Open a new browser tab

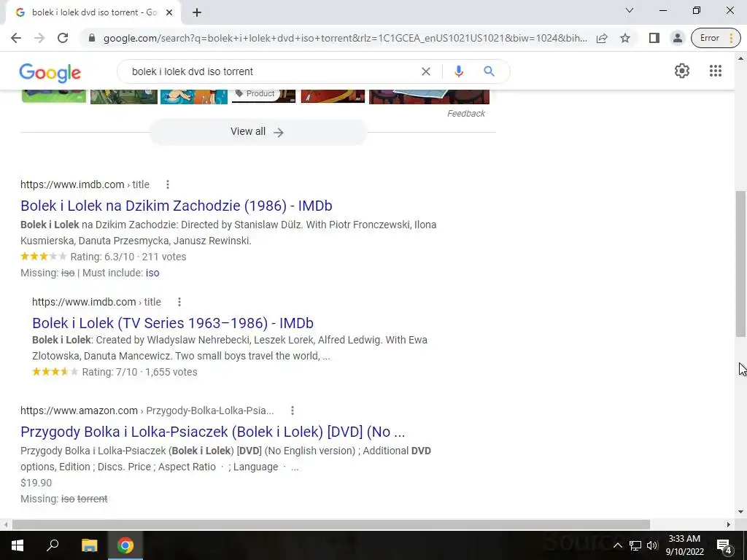click(x=197, y=12)
